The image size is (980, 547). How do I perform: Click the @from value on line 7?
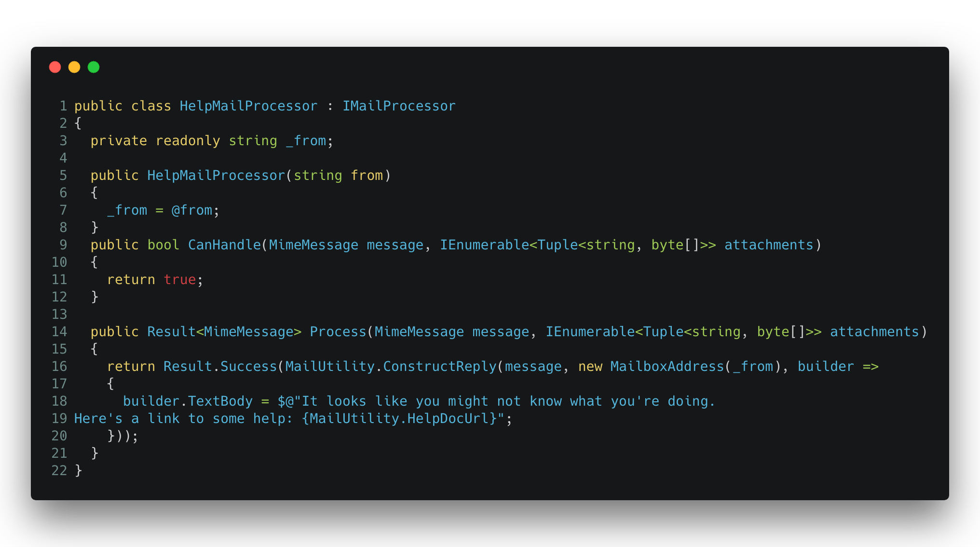(192, 210)
